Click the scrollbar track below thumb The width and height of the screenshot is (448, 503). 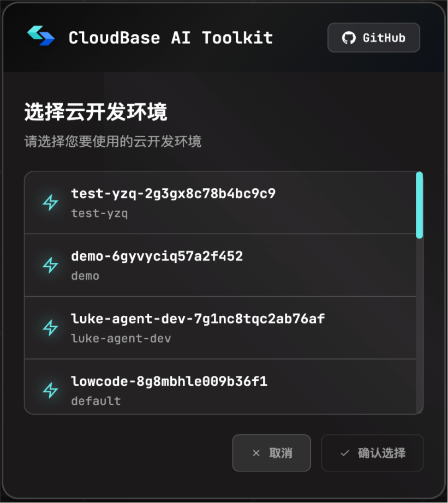pyautogui.click(x=419, y=326)
